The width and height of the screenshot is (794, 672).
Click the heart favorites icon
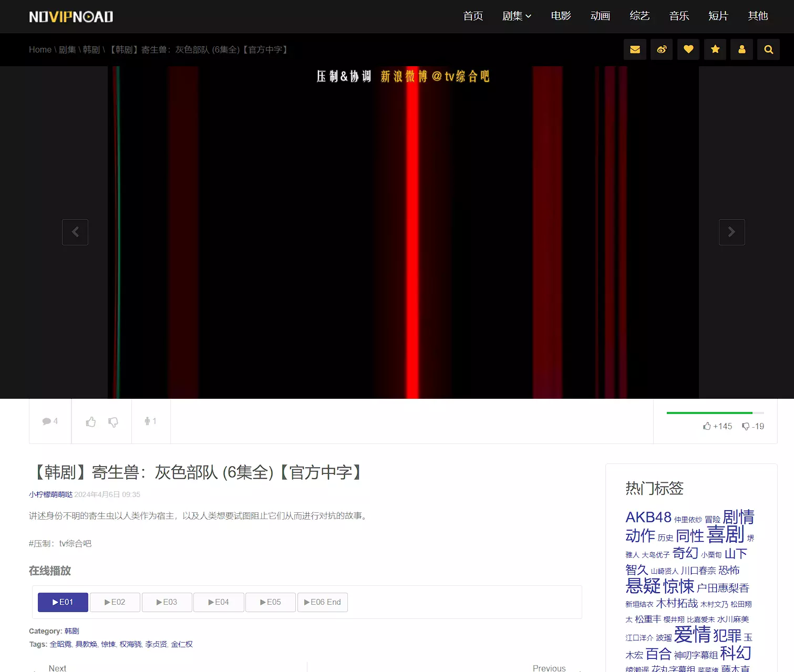pyautogui.click(x=688, y=49)
